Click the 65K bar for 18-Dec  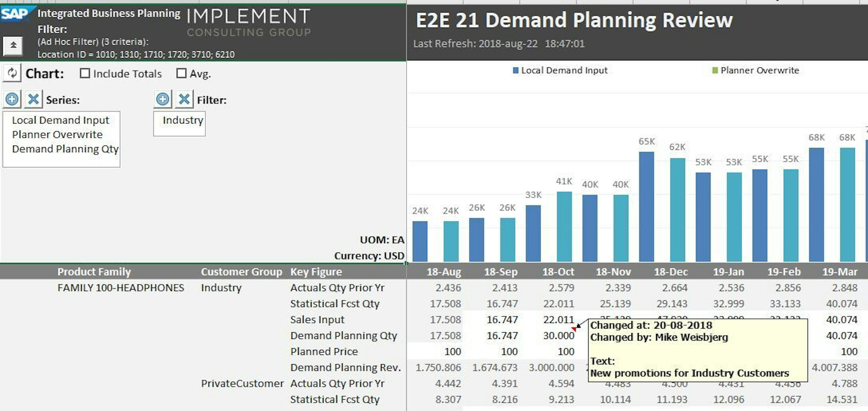click(646, 206)
